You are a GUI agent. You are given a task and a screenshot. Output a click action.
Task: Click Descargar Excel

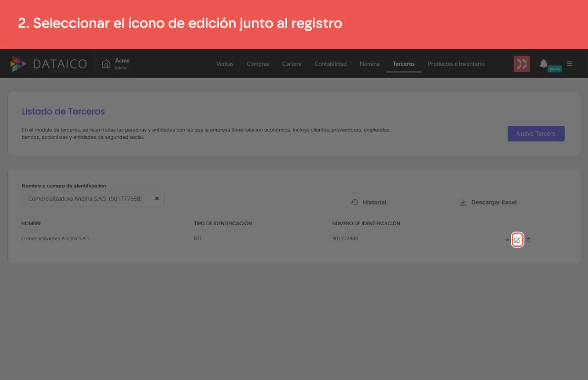488,202
